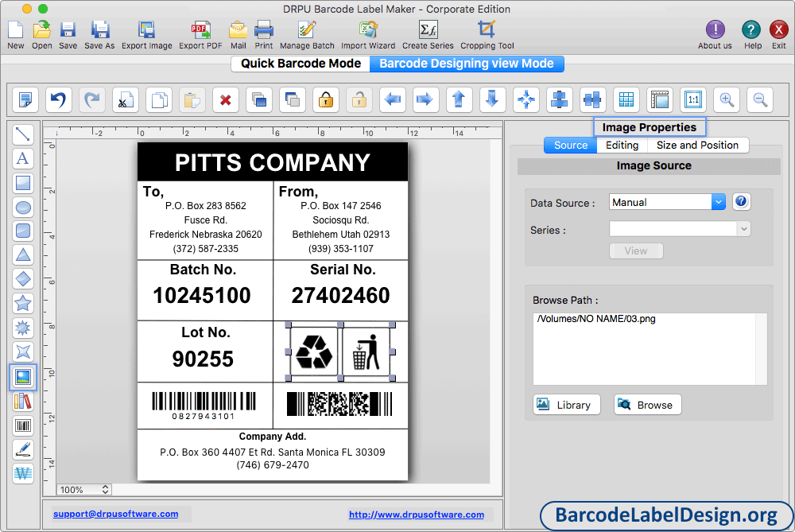Toggle the grid display icon
Viewport: 795px width, 532px height.
pyautogui.click(x=626, y=99)
